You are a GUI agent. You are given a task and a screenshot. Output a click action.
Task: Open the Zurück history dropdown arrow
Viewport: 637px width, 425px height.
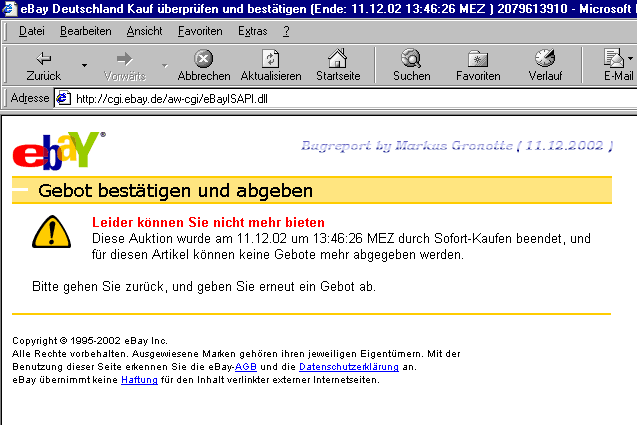tap(84, 65)
